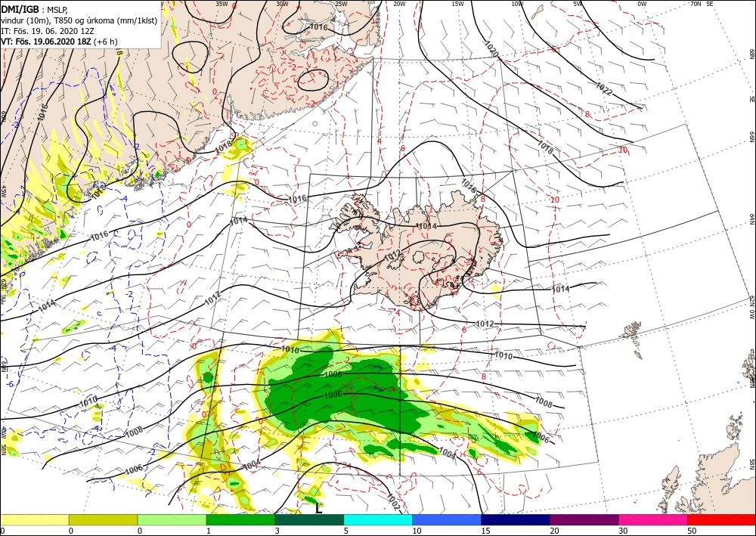Click the light green legend swatch
756x536 pixels.
coord(172,519)
